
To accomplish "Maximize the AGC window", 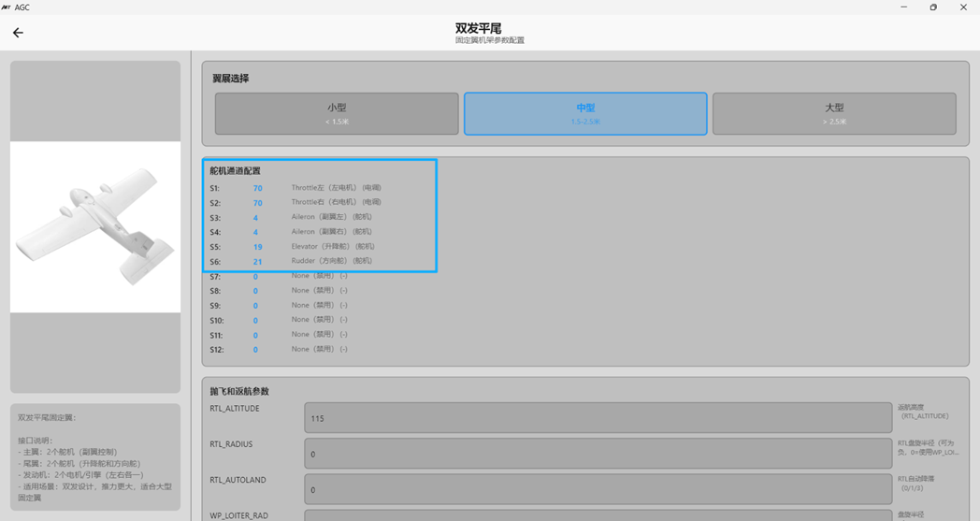I will pos(932,7).
